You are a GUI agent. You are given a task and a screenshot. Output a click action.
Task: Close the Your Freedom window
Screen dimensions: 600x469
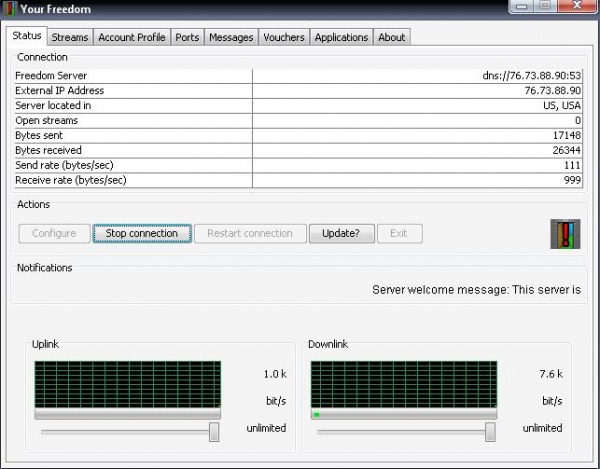577,6
